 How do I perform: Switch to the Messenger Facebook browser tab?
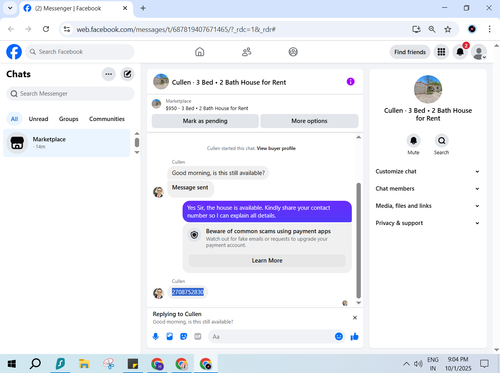76,8
